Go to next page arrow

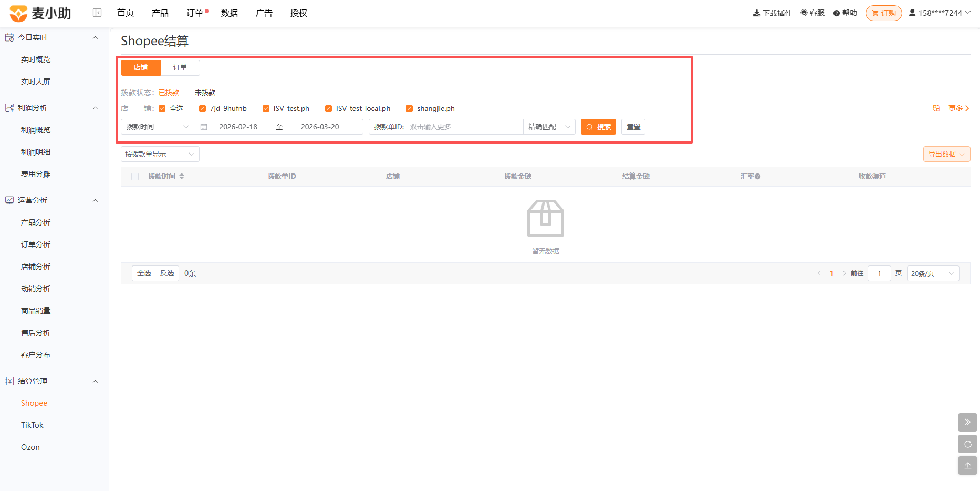(x=844, y=273)
